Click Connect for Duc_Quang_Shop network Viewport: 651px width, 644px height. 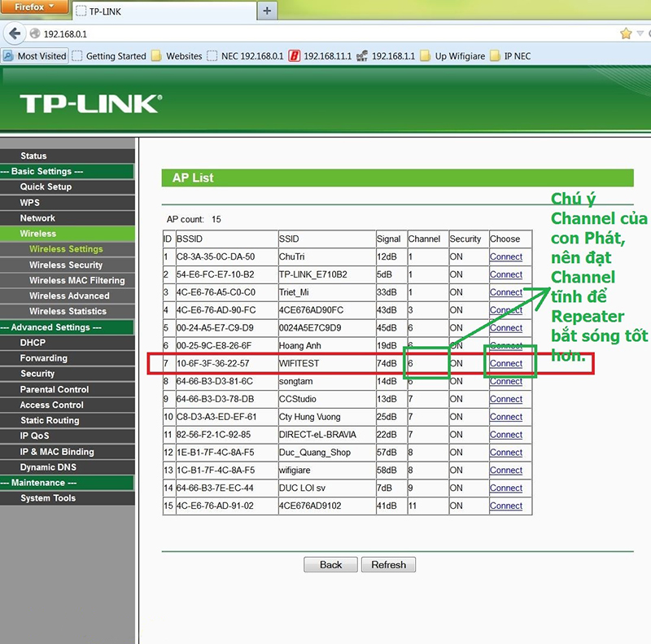[x=505, y=453]
